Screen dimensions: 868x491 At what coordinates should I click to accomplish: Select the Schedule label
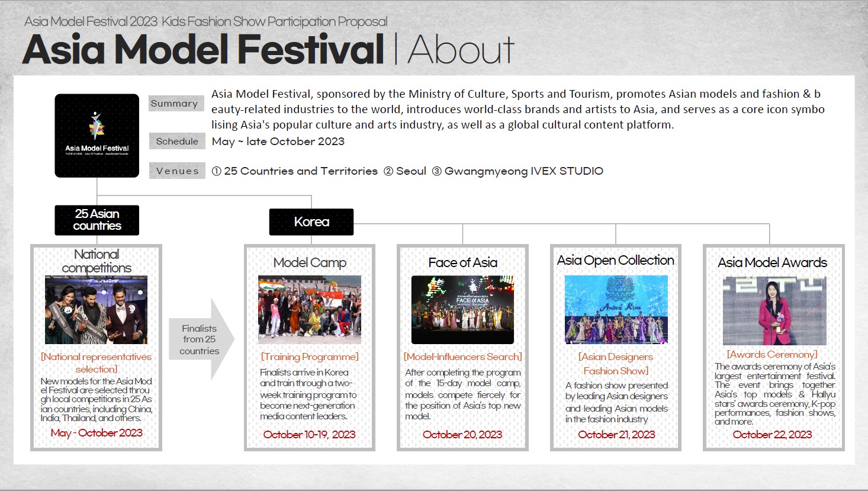(177, 142)
